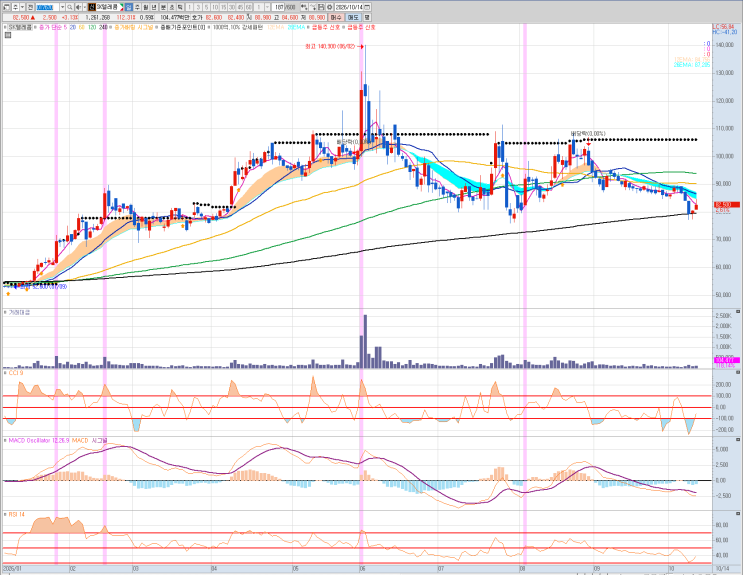Click the 26EMA legend label
This screenshot has width=743, height=575.
tap(295, 27)
